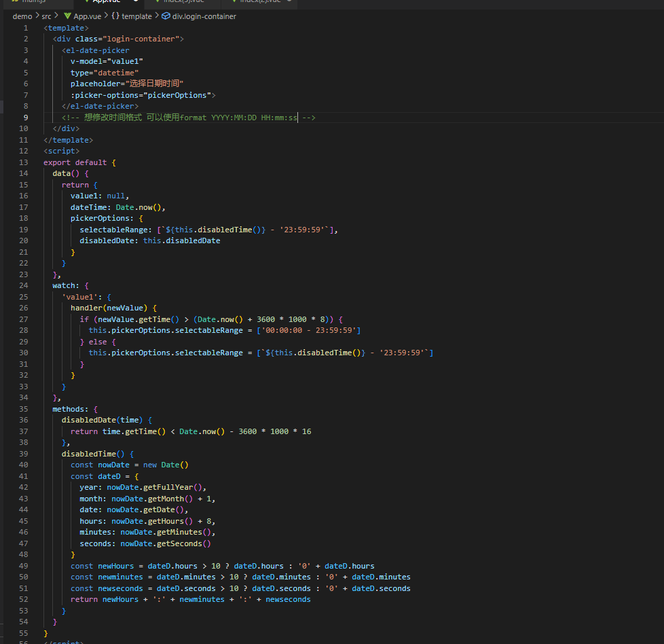This screenshot has height=644, width=664.
Task: Click "handler(newValue) {" on line 26
Action: (x=113, y=308)
